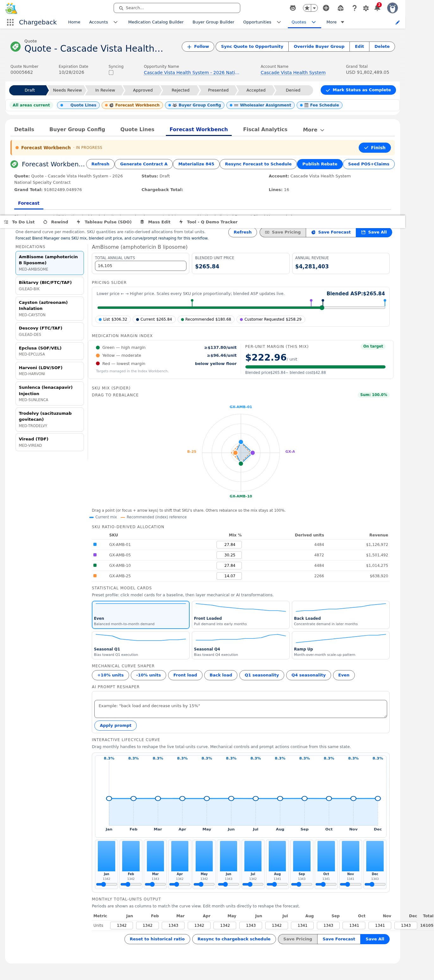
Task: Open Mass Edit utility item
Action: [155, 222]
